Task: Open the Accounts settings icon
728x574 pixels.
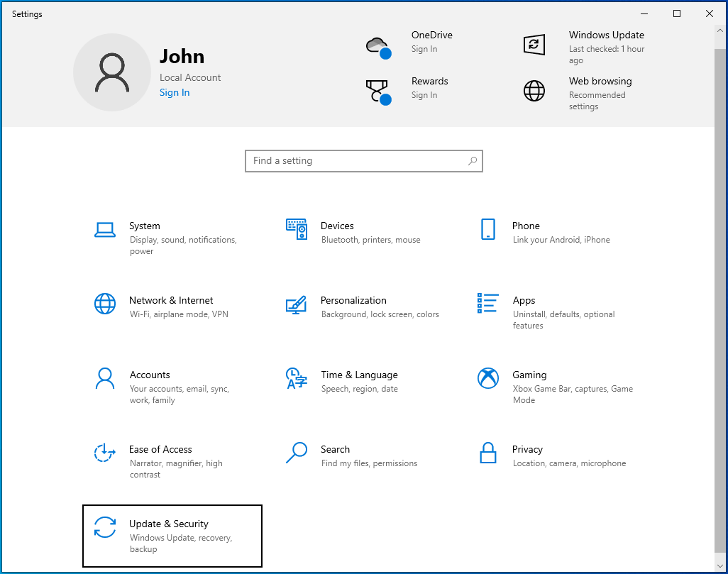Action: (105, 378)
